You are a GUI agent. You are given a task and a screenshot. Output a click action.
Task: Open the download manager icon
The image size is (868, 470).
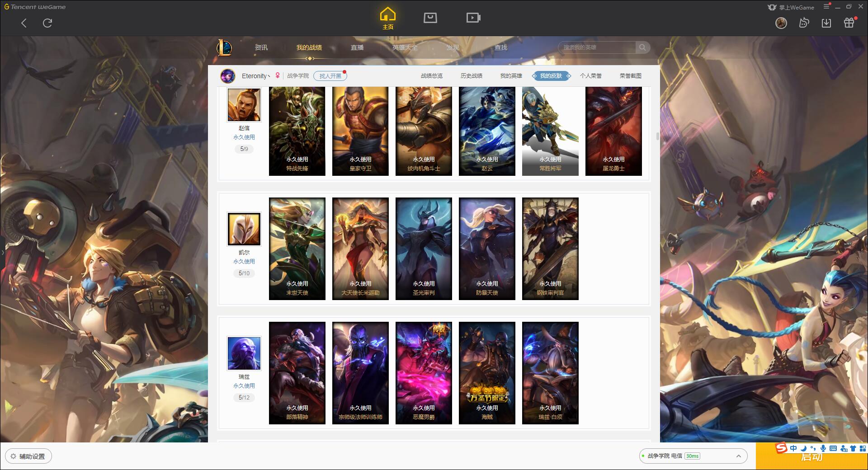(826, 23)
